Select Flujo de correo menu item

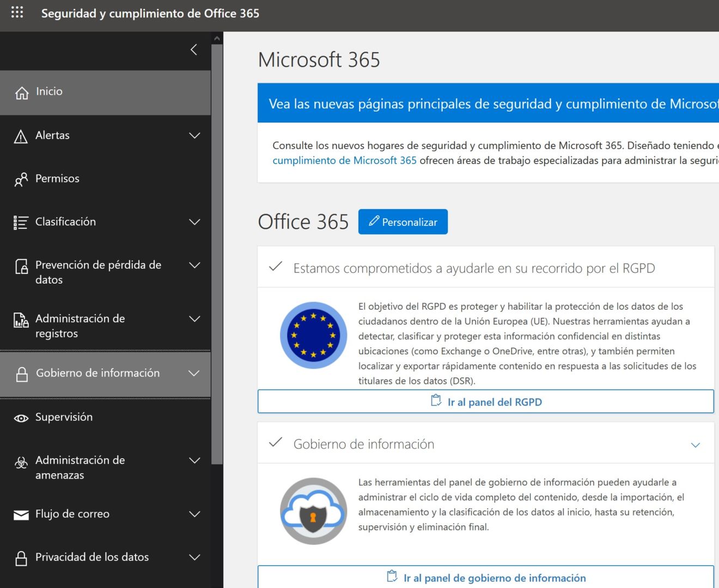(x=105, y=514)
